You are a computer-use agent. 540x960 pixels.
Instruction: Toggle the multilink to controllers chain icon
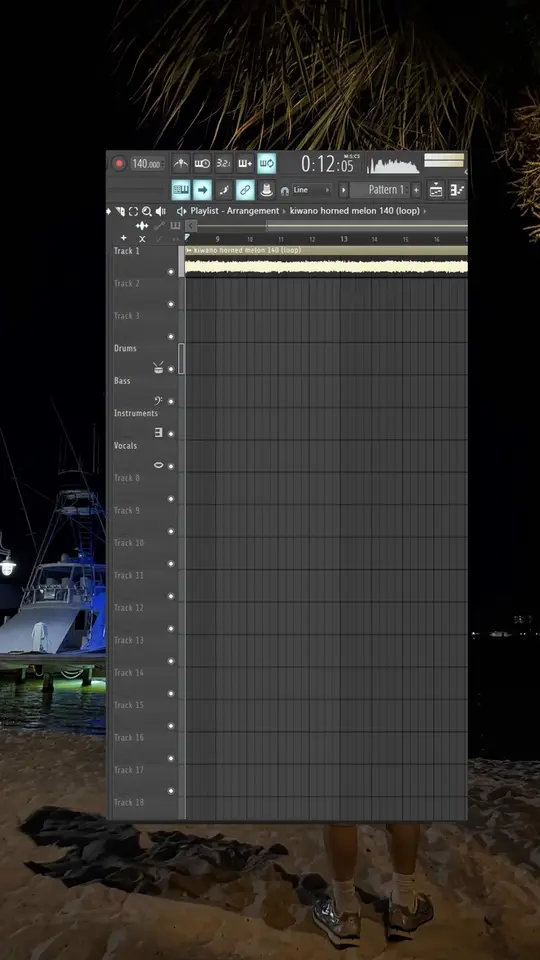coord(245,190)
